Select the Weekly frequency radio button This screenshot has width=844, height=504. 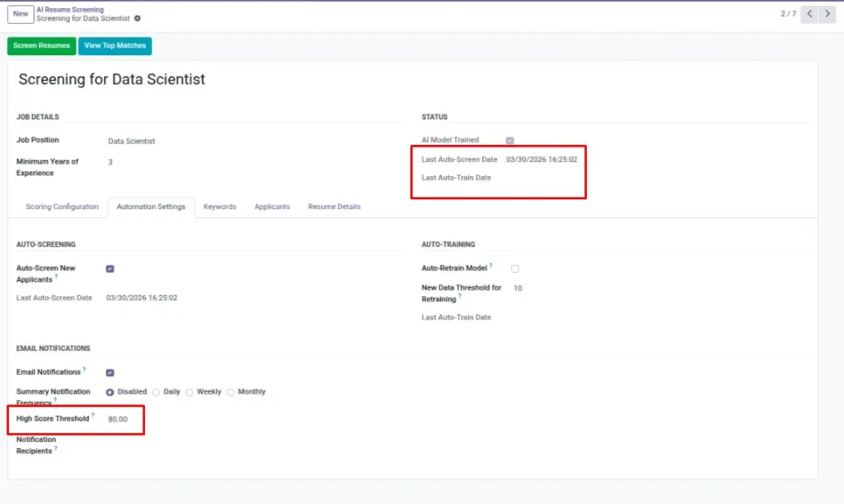pyautogui.click(x=190, y=392)
